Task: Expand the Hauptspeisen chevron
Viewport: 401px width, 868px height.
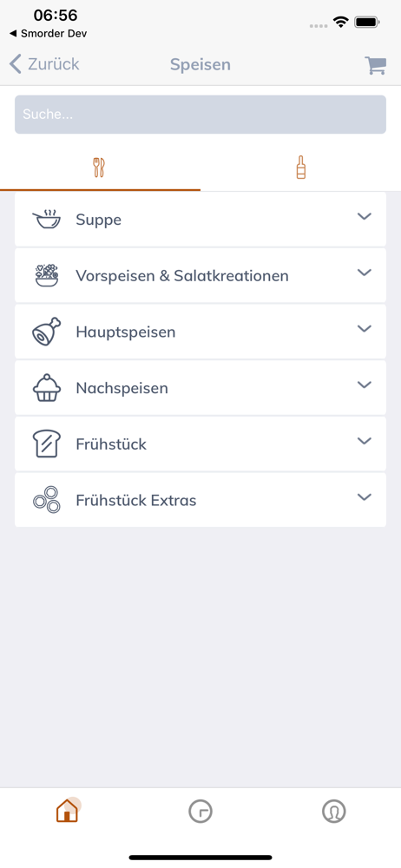Action: 364,329
